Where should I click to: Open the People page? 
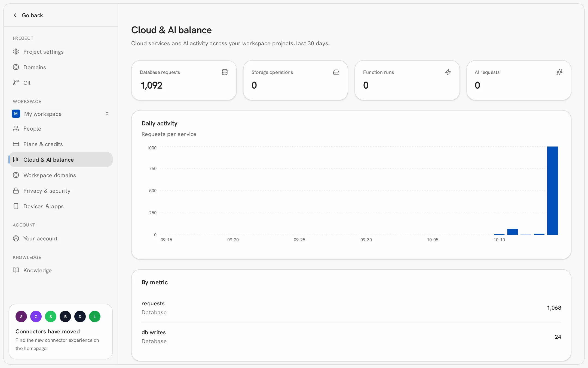point(61,128)
